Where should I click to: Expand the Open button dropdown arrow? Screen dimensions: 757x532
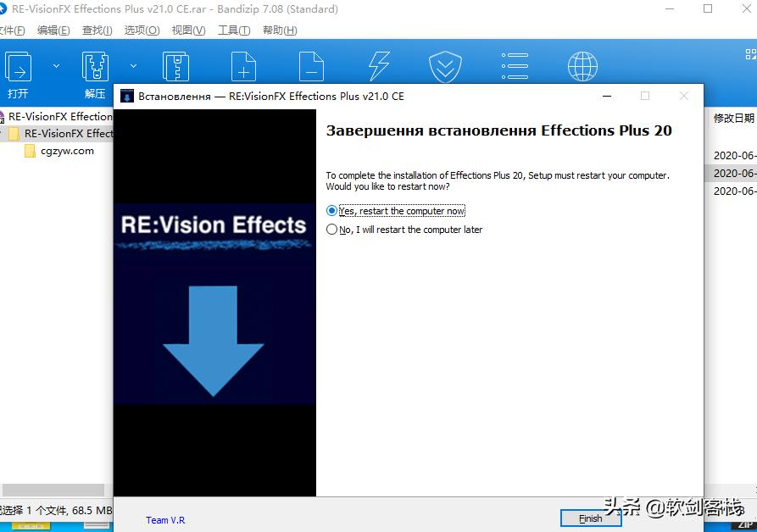click(57, 65)
